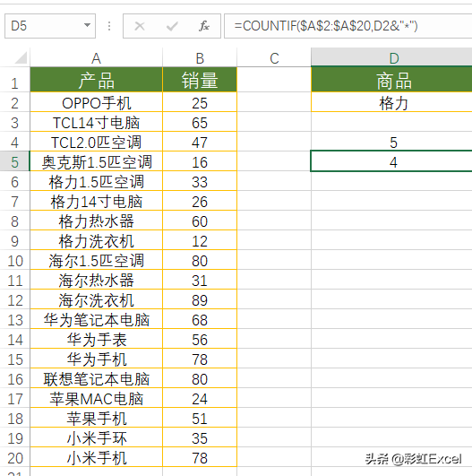Select cell containing 格力热水器
472x476 pixels.
pyautogui.click(x=96, y=221)
